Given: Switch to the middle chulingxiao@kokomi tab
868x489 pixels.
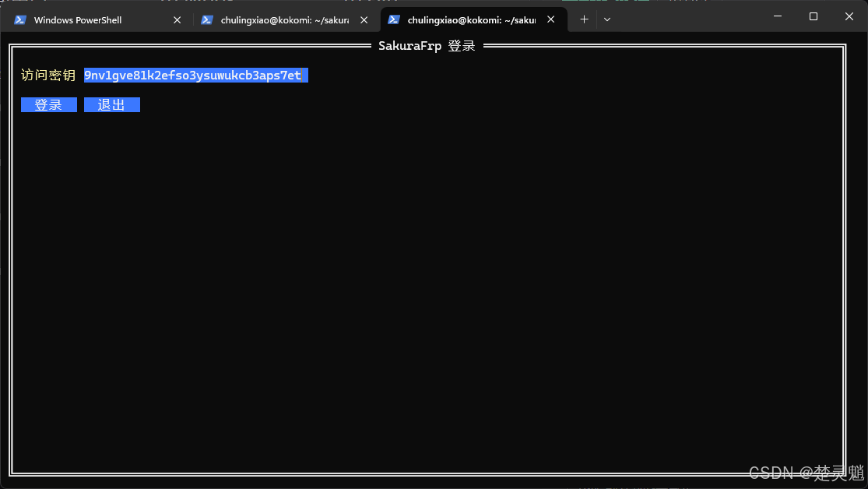Looking at the screenshot, I should click(x=285, y=20).
